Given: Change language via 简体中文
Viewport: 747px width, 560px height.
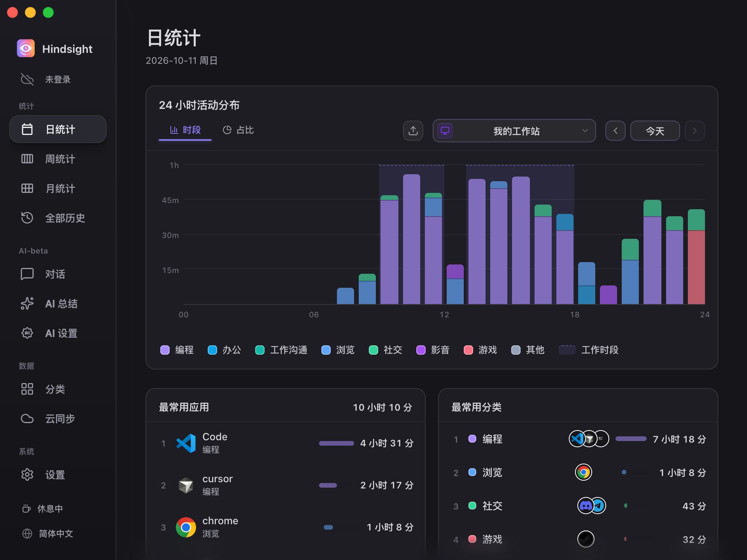Looking at the screenshot, I should [47, 534].
